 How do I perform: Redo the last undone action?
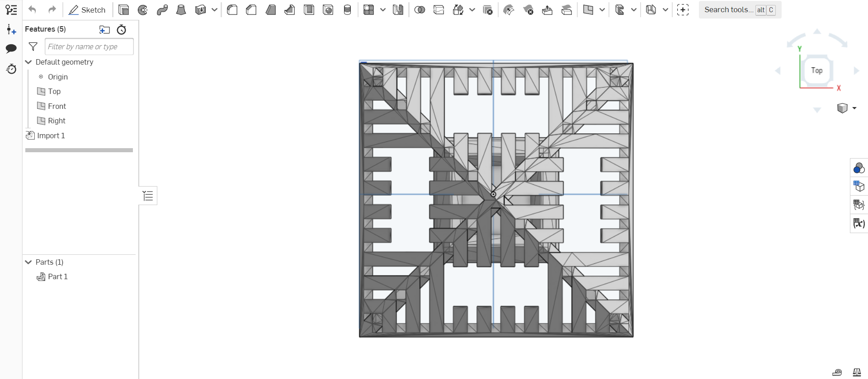[52, 9]
